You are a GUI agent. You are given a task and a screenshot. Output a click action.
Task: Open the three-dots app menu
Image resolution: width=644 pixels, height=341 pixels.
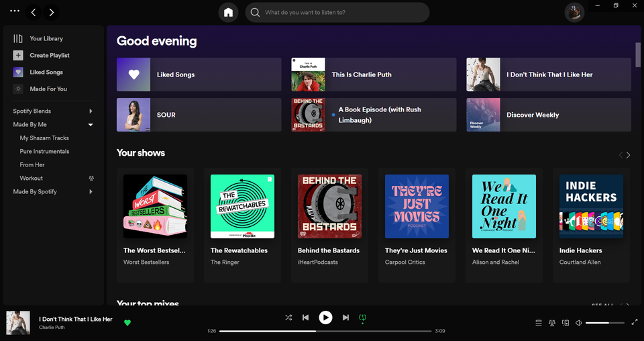[x=14, y=11]
